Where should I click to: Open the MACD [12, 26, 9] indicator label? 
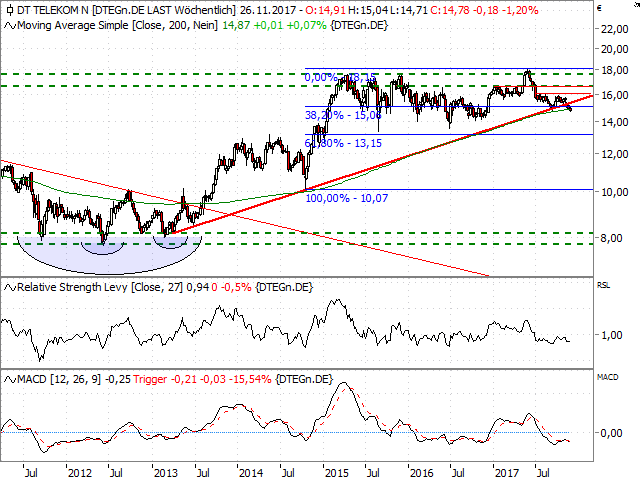pos(60,380)
